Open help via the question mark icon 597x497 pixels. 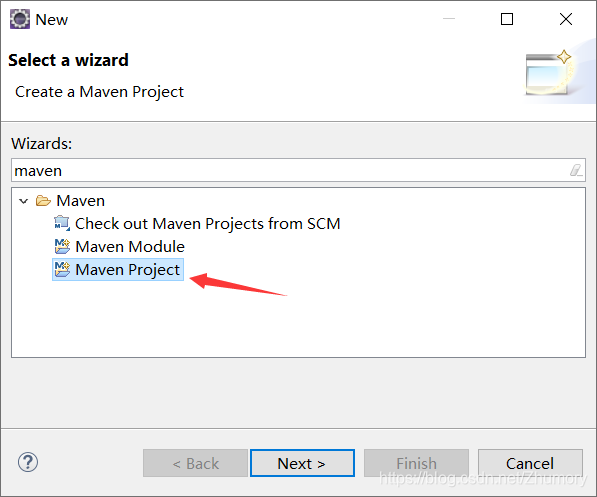click(28, 462)
